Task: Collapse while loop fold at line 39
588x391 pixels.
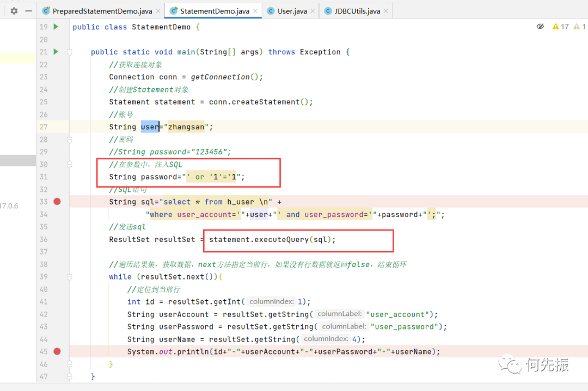Action: point(69,277)
